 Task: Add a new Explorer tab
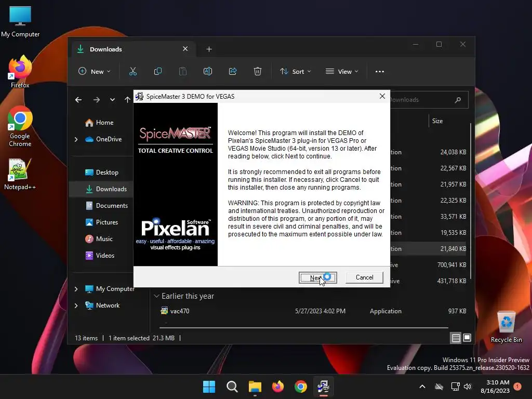[x=209, y=49]
